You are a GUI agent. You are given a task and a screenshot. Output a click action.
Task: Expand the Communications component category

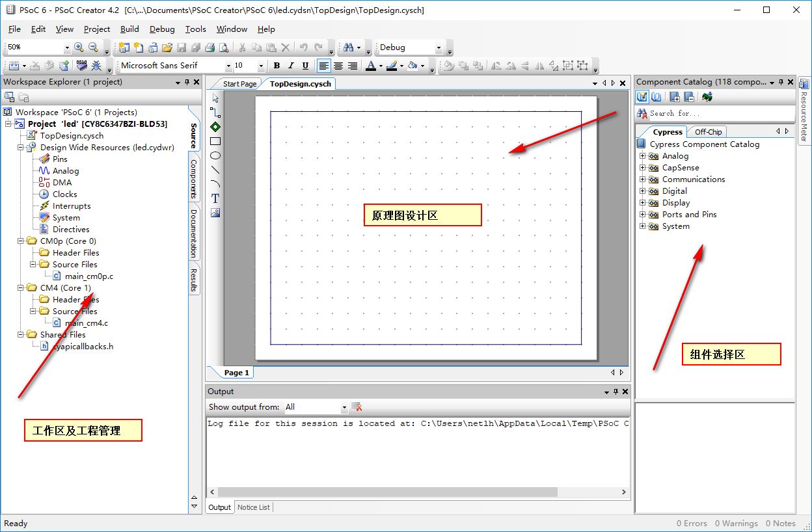(643, 180)
